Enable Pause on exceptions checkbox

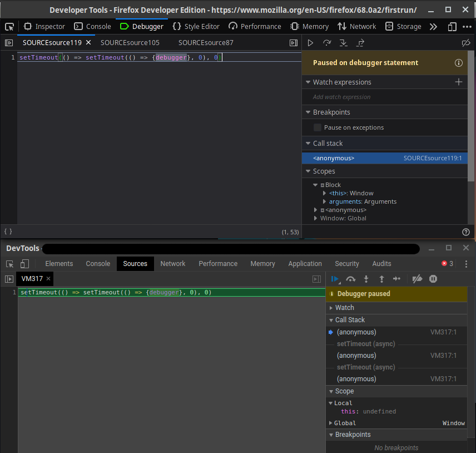coord(318,127)
